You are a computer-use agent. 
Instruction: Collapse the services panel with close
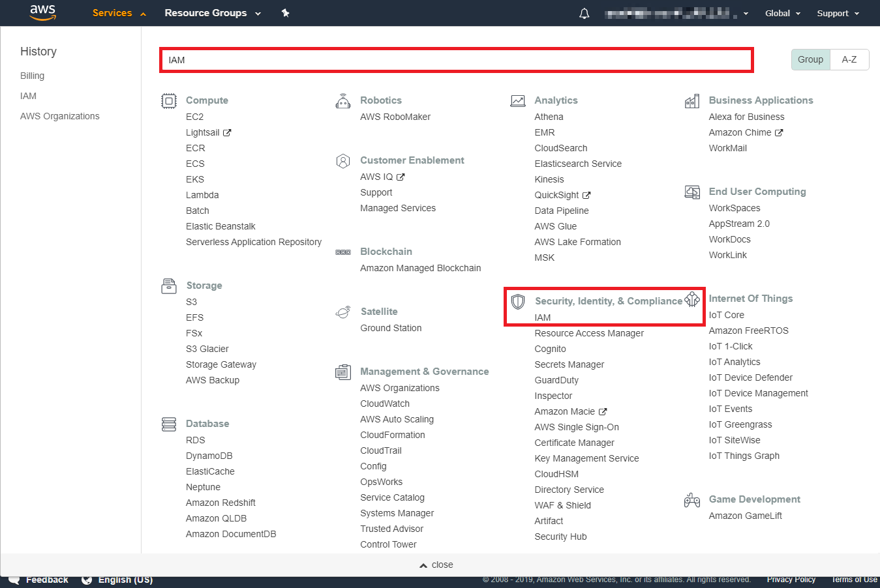[436, 565]
